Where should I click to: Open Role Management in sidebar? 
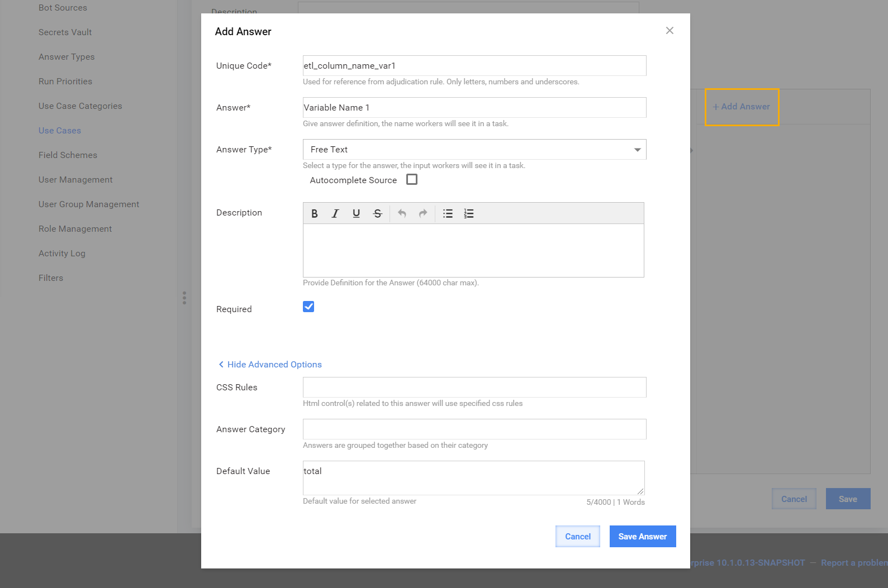pyautogui.click(x=75, y=229)
